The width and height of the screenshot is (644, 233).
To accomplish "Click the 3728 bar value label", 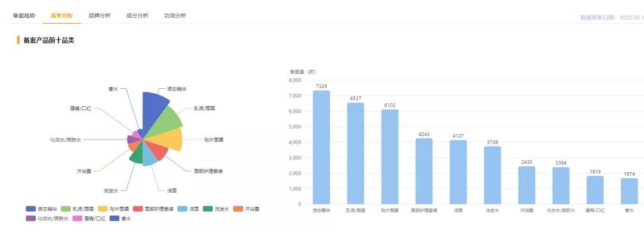I will point(493,142).
